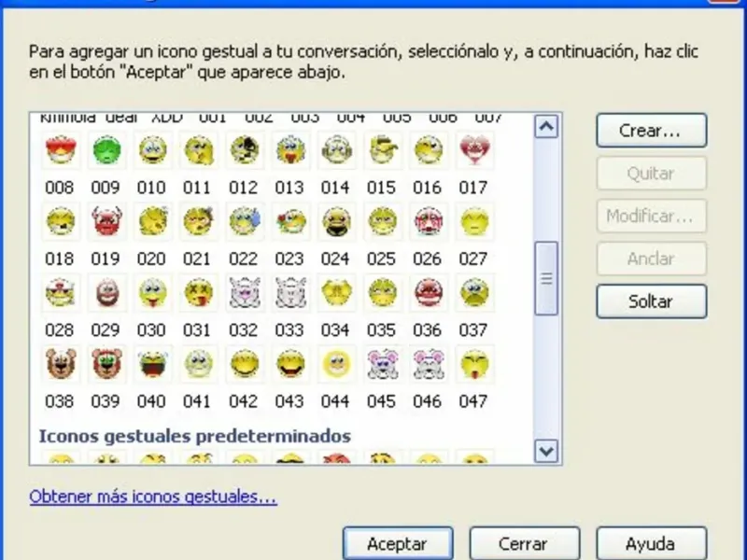Choose the X-eyed emoticon labeled 031
The image size is (747, 560).
(199, 293)
